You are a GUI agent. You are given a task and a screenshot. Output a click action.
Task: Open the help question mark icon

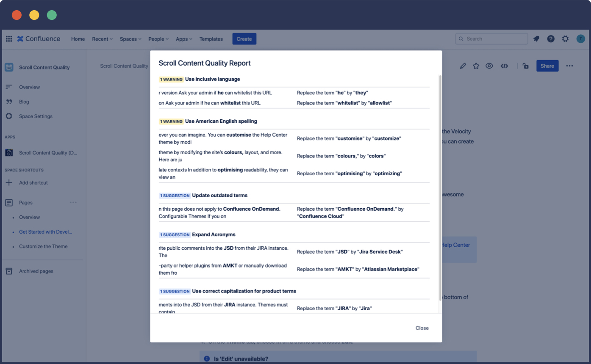(x=551, y=39)
